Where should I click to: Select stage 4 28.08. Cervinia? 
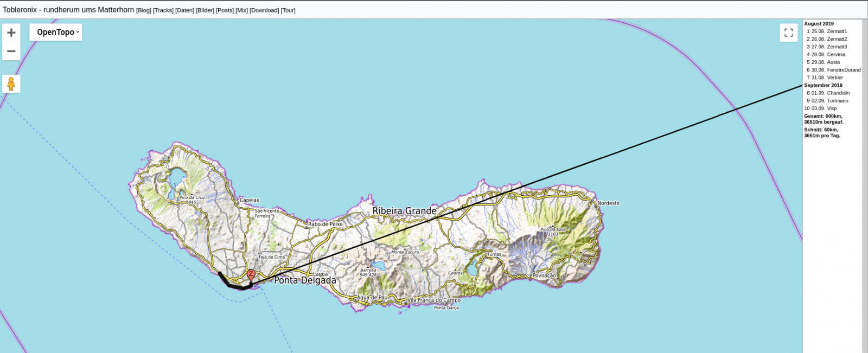[x=826, y=54]
